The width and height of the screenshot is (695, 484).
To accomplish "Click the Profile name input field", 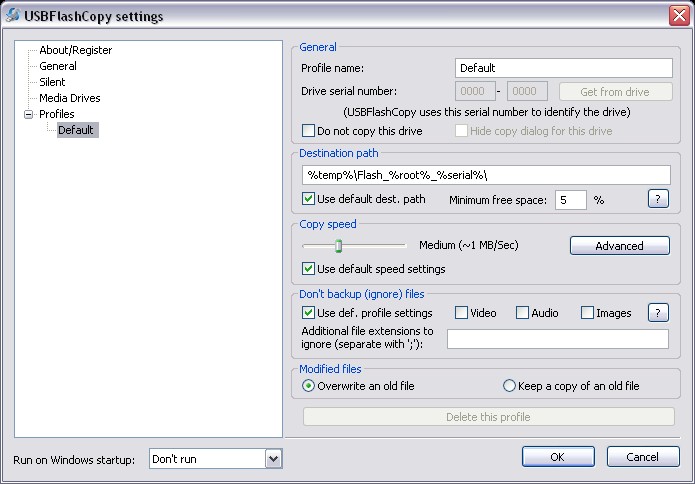I will pyautogui.click(x=564, y=68).
